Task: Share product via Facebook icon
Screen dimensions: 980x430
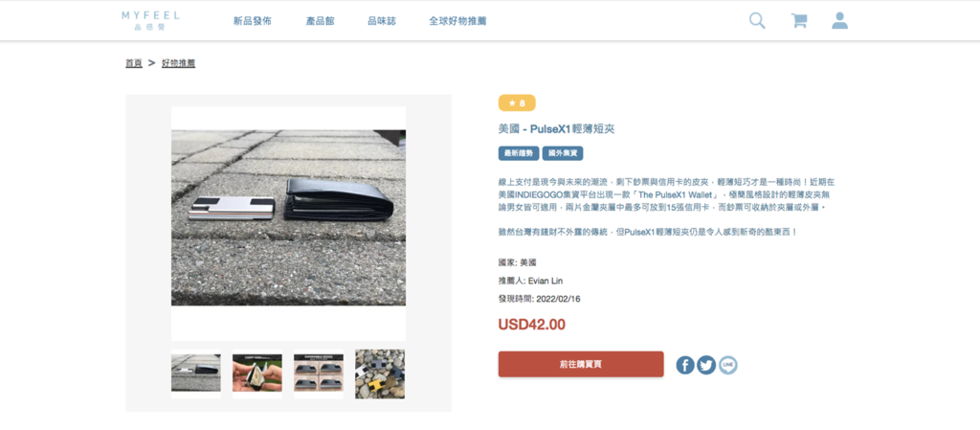Action: [685, 365]
